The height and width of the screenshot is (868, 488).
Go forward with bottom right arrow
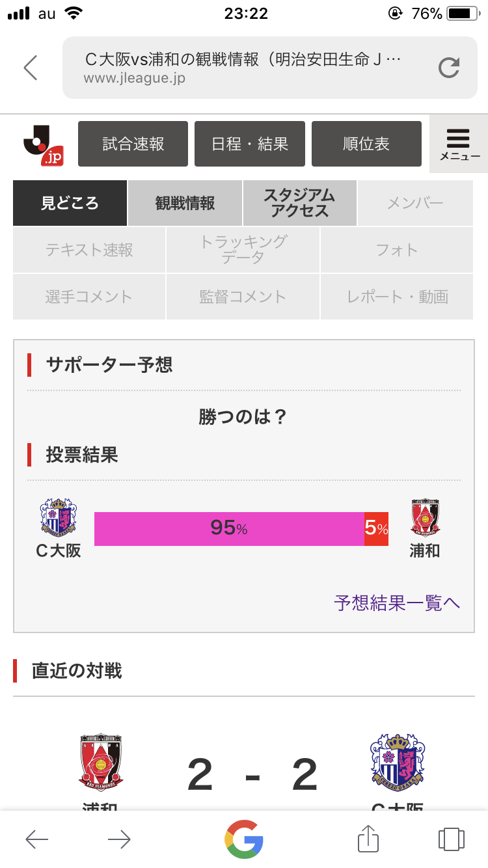[119, 839]
